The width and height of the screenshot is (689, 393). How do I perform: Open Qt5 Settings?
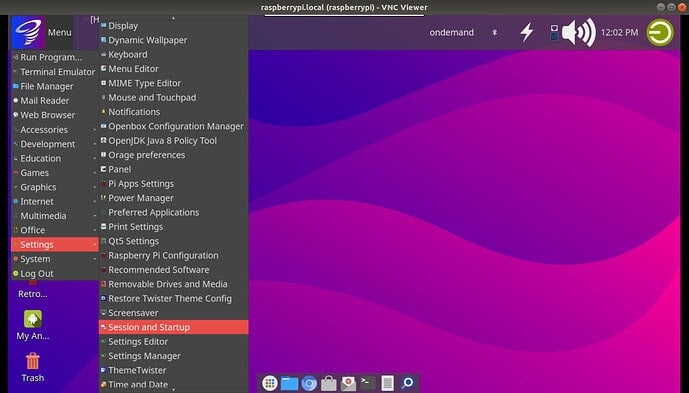(x=174, y=241)
